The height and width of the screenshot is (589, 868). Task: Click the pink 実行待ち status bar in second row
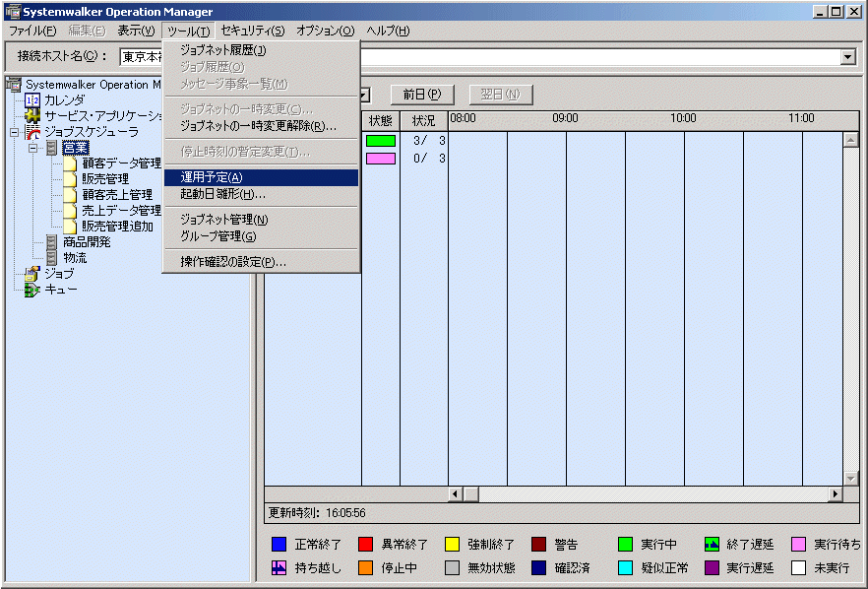381,159
